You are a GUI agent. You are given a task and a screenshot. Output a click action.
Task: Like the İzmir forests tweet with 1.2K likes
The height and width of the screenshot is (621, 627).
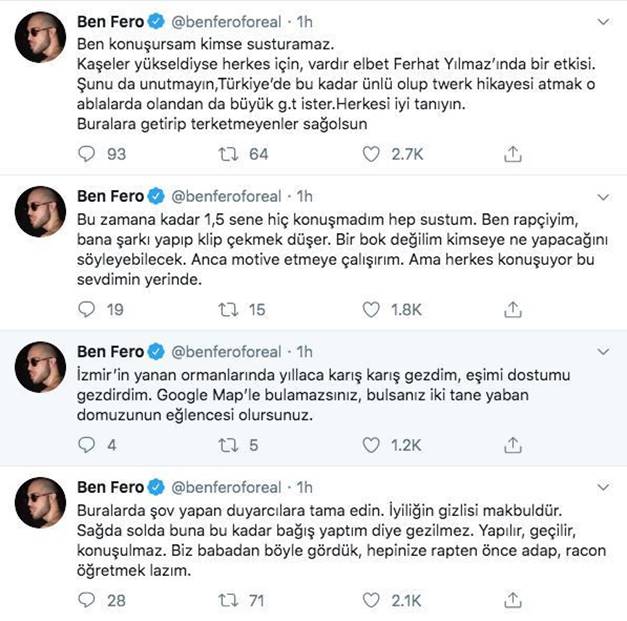(371, 445)
